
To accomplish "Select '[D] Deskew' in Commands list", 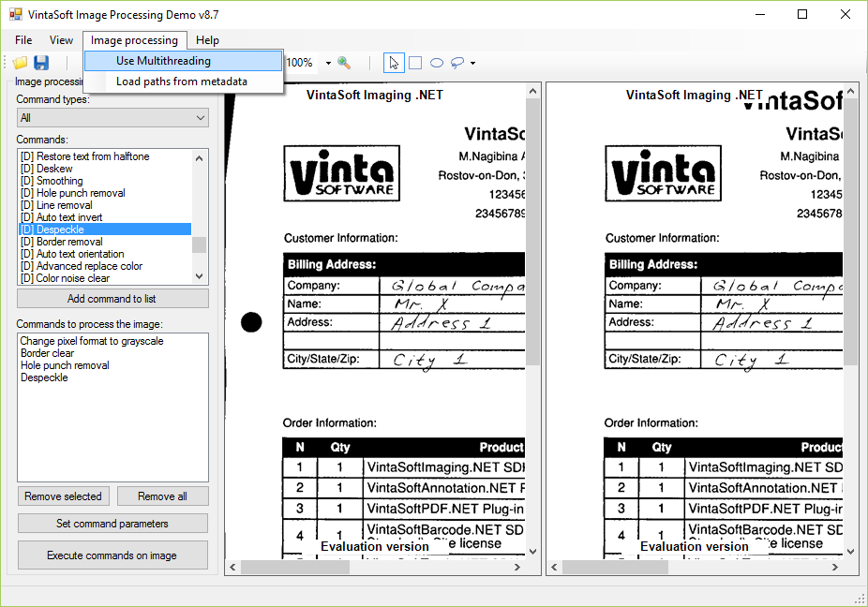I will click(x=105, y=169).
